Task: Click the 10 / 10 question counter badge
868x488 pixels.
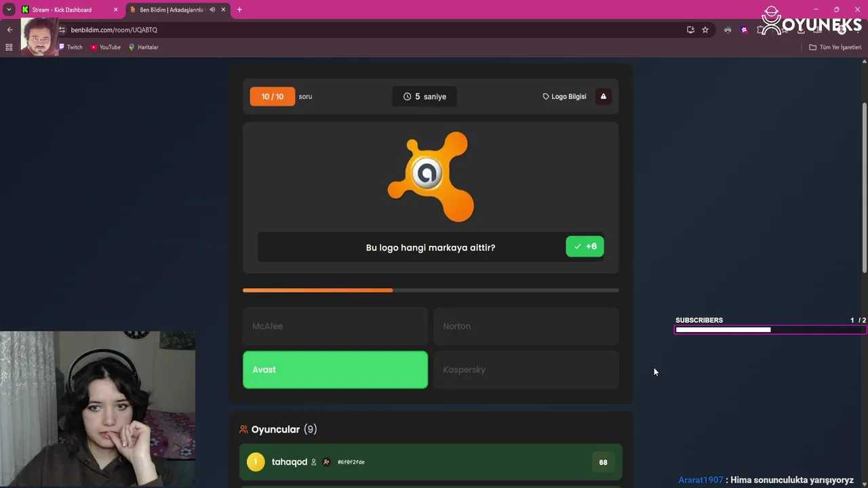Action: pos(273,96)
